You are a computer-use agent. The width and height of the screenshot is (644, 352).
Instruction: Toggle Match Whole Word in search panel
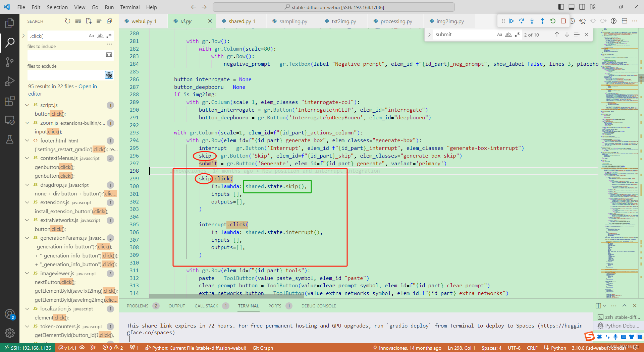(100, 36)
